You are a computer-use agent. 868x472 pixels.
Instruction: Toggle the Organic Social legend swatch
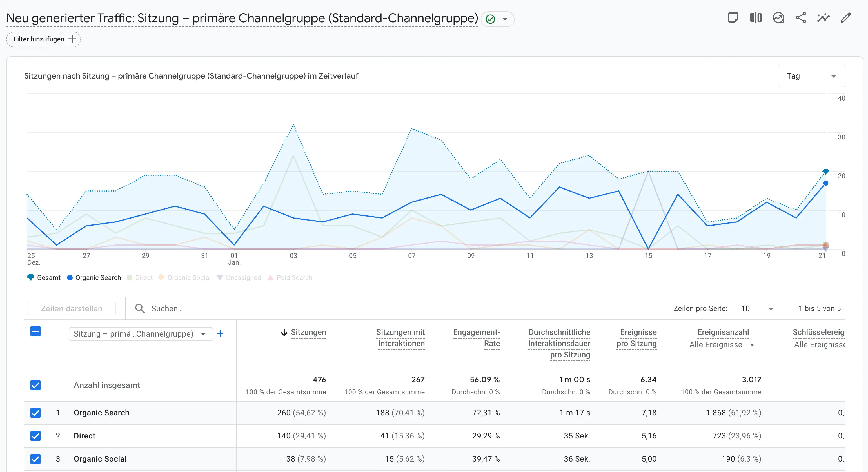tap(161, 277)
